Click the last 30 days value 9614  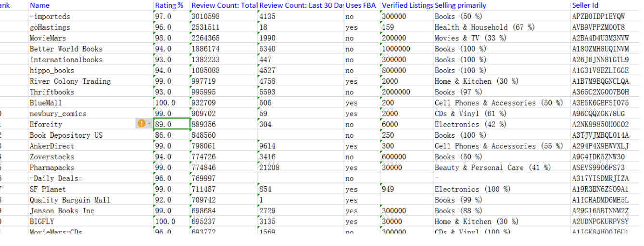267,146
